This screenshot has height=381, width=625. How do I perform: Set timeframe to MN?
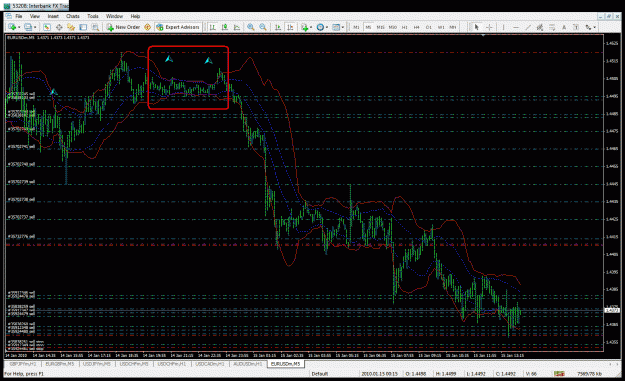pos(453,27)
